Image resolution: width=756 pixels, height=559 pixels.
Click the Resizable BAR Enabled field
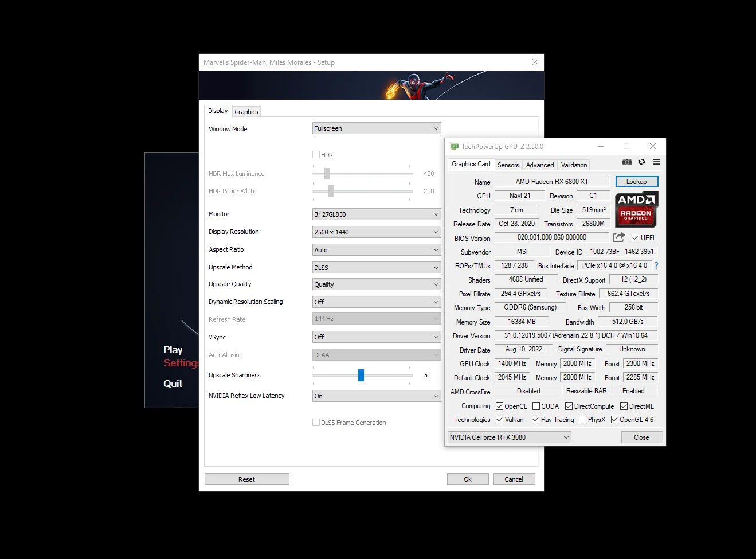pos(633,391)
